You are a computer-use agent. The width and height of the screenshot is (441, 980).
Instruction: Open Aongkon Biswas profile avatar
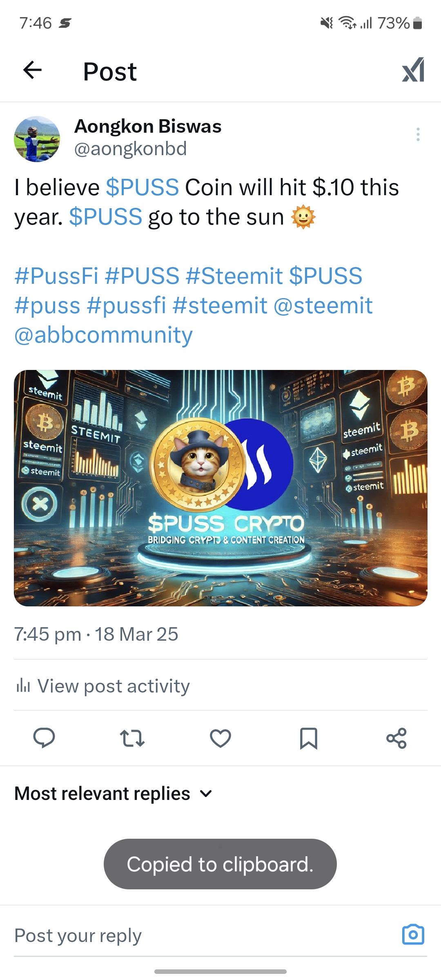pos(37,139)
